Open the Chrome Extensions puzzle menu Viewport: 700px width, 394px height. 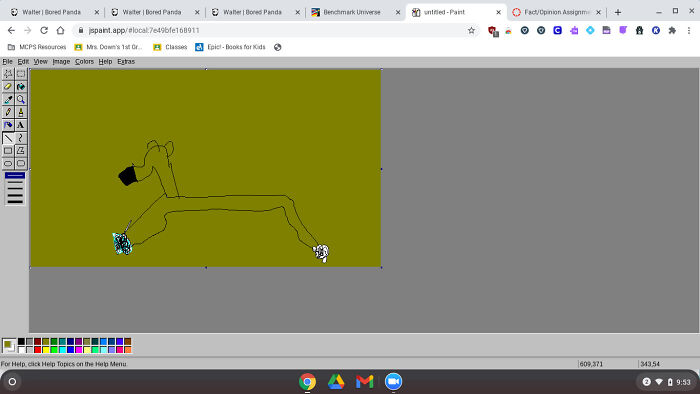[672, 30]
